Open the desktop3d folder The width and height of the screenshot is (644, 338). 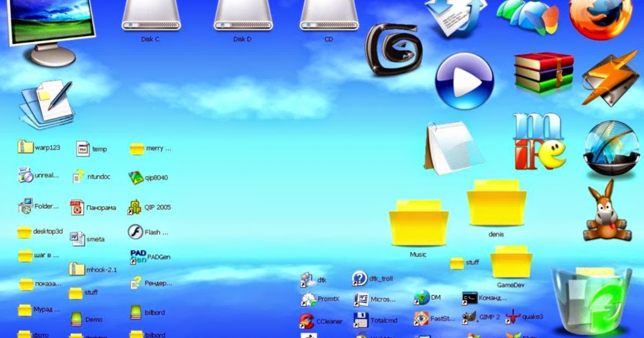tap(24, 232)
